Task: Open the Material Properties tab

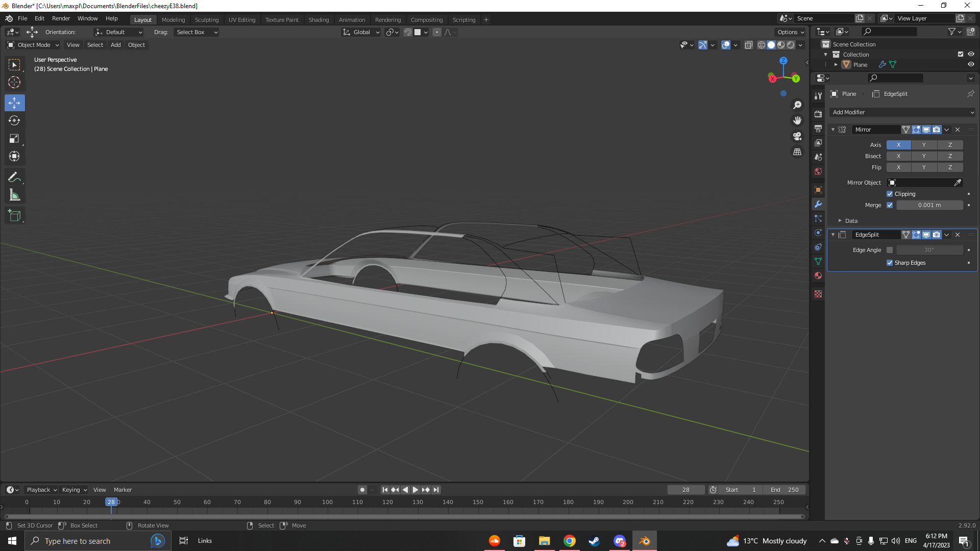Action: (x=818, y=275)
